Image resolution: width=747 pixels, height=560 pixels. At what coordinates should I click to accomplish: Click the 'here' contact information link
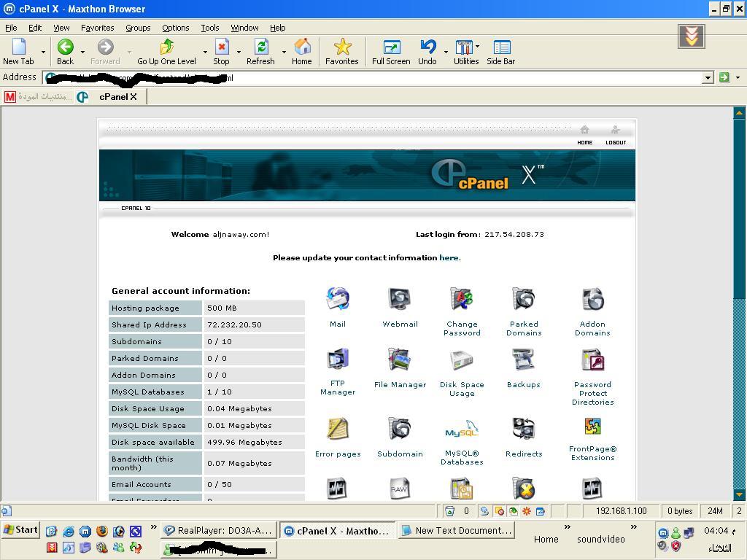[449, 257]
